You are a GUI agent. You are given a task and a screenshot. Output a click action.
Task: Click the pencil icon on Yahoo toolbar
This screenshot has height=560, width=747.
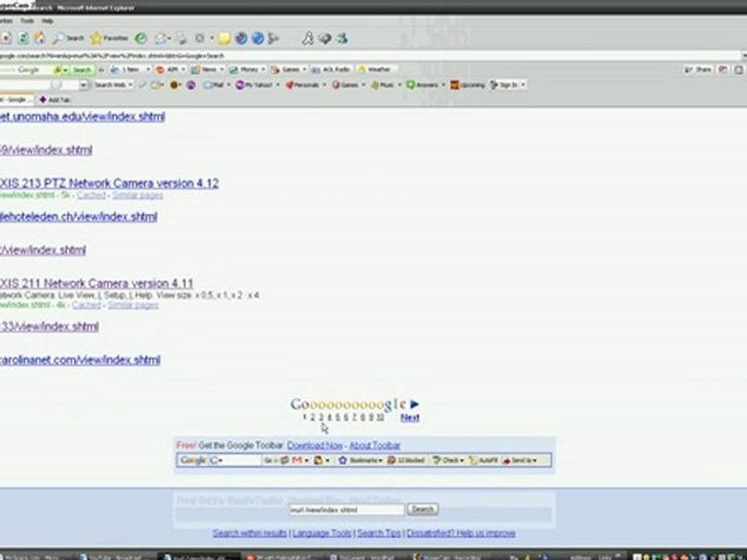(142, 85)
